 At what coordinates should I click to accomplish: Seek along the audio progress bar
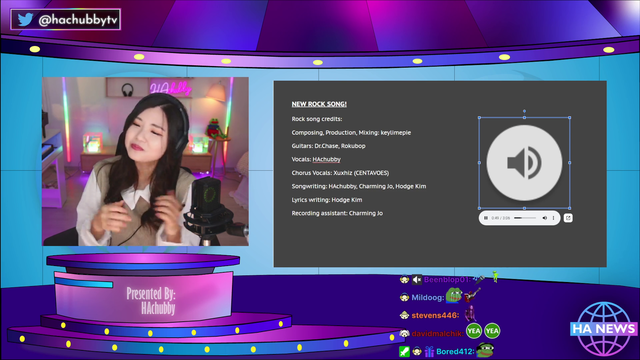click(525, 218)
